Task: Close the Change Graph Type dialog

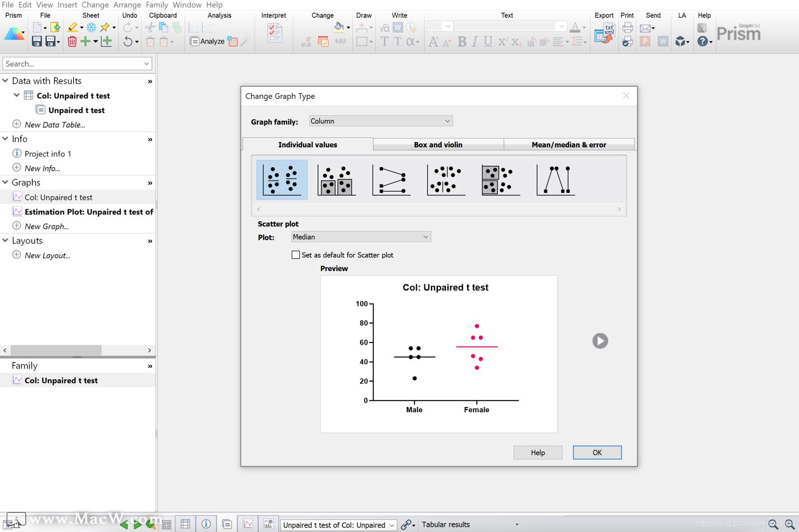Action: coord(626,96)
